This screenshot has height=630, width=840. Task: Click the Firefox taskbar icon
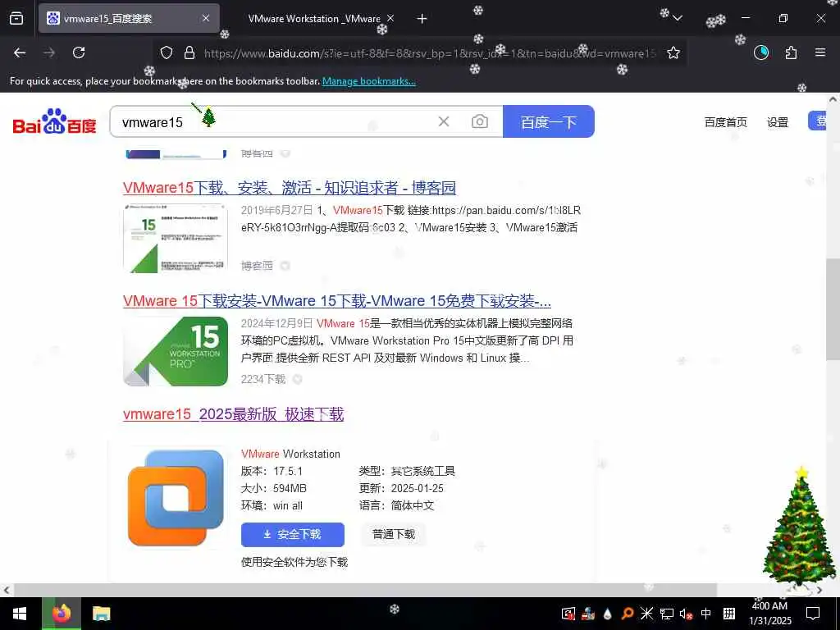coord(62,614)
